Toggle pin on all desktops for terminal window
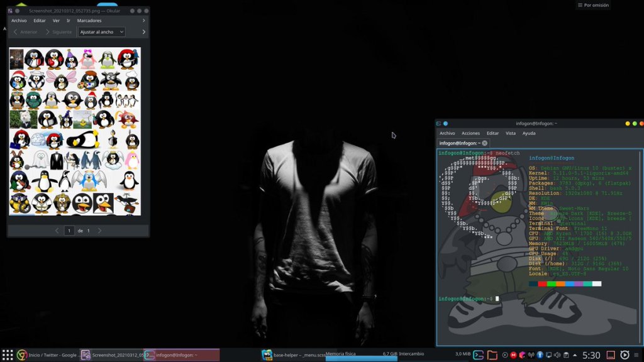Viewport: 644px width, 362px height. click(445, 124)
